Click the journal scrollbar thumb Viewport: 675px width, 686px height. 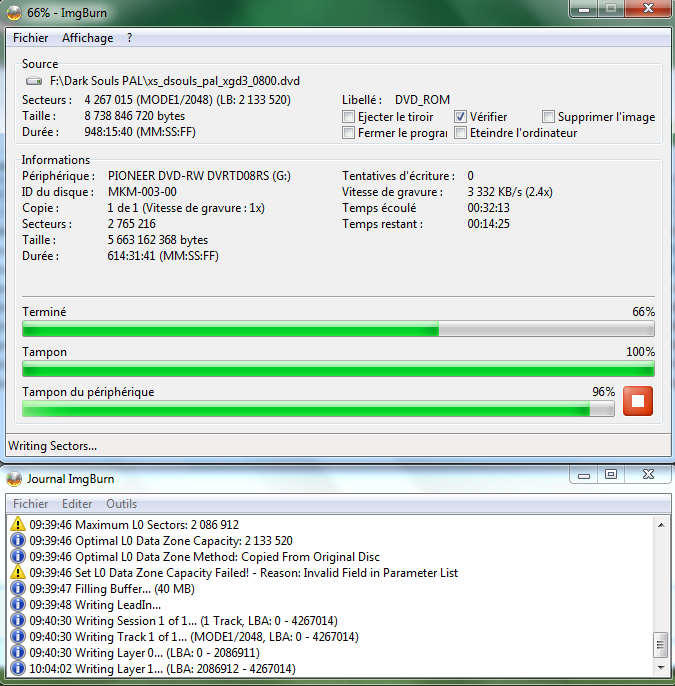point(661,645)
